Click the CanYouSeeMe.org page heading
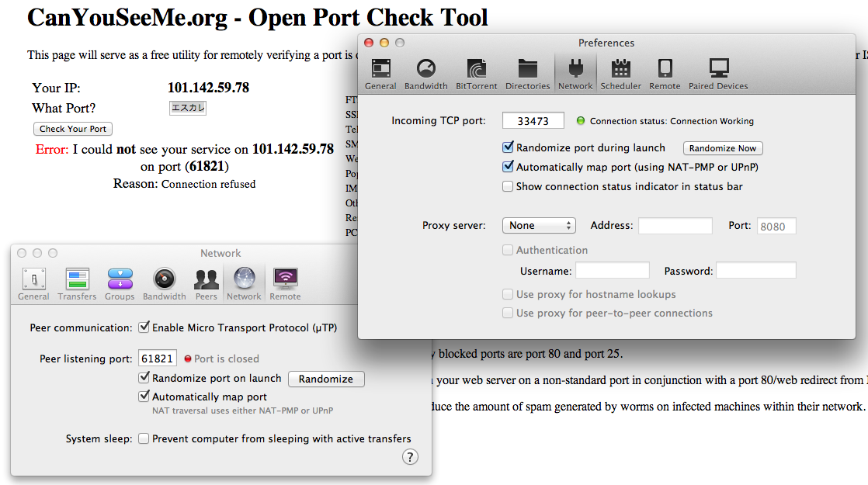The width and height of the screenshot is (868, 485). click(x=258, y=18)
